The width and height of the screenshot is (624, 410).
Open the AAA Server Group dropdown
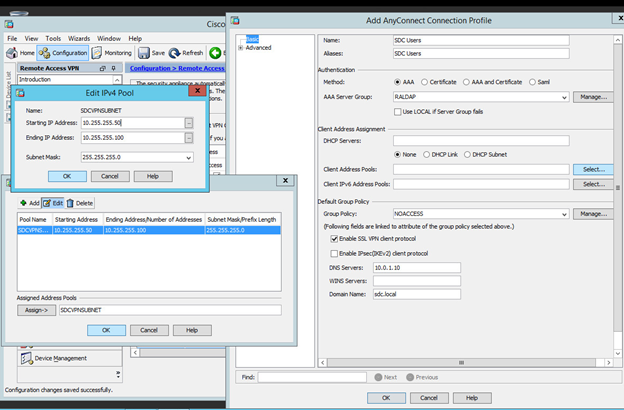point(564,97)
